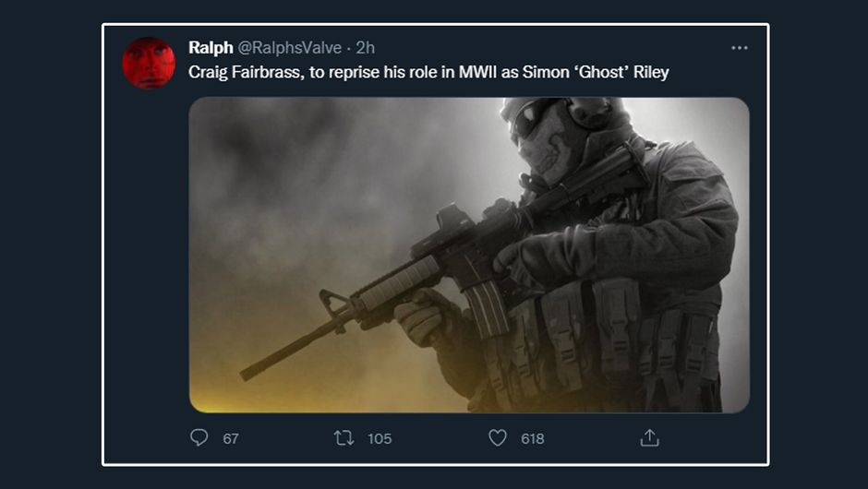Retweet the post using the arrows icon
Viewport: 868px width, 489px height.
pos(344,438)
